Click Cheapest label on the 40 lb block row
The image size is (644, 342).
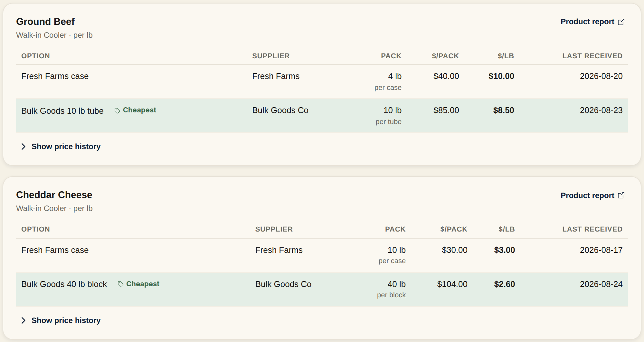pyautogui.click(x=143, y=284)
